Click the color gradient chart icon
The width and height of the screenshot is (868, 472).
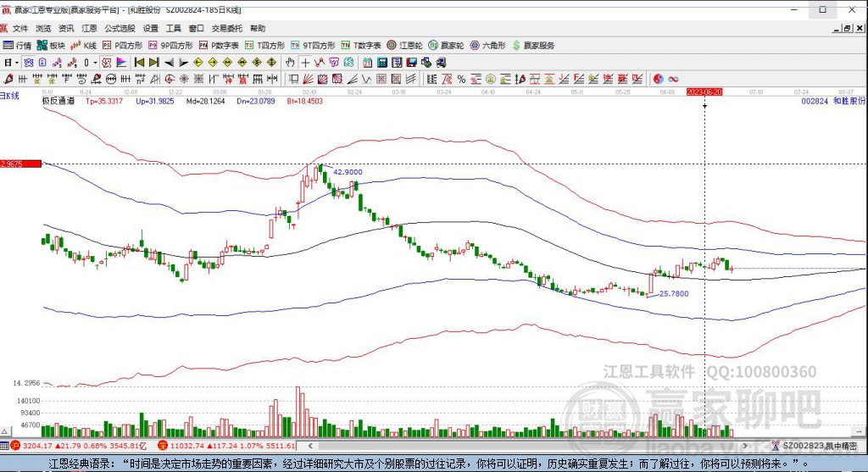pos(122,63)
